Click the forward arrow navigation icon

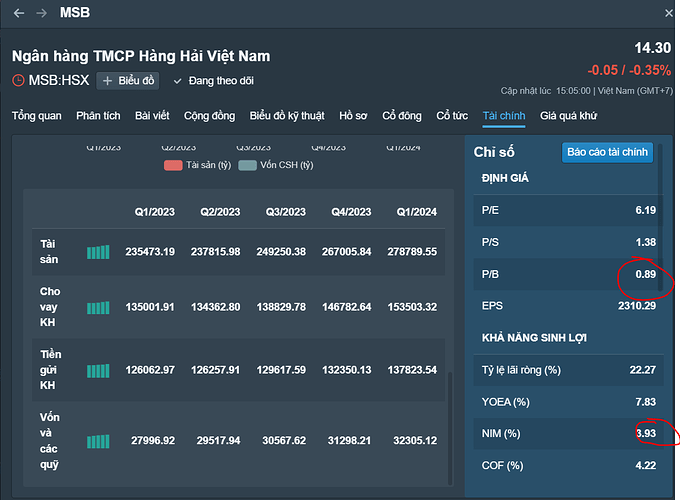point(41,13)
